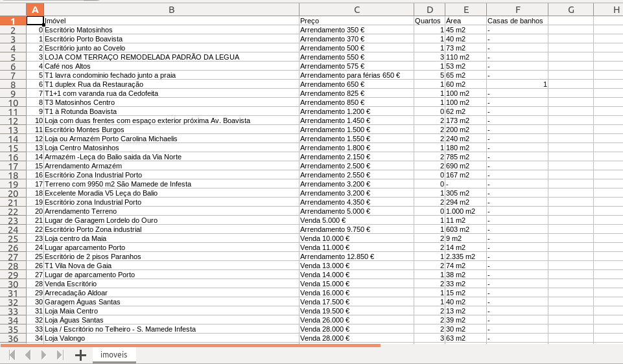This screenshot has width=623, height=364.
Task: Click the previous sheet arrow
Action: tap(28, 355)
